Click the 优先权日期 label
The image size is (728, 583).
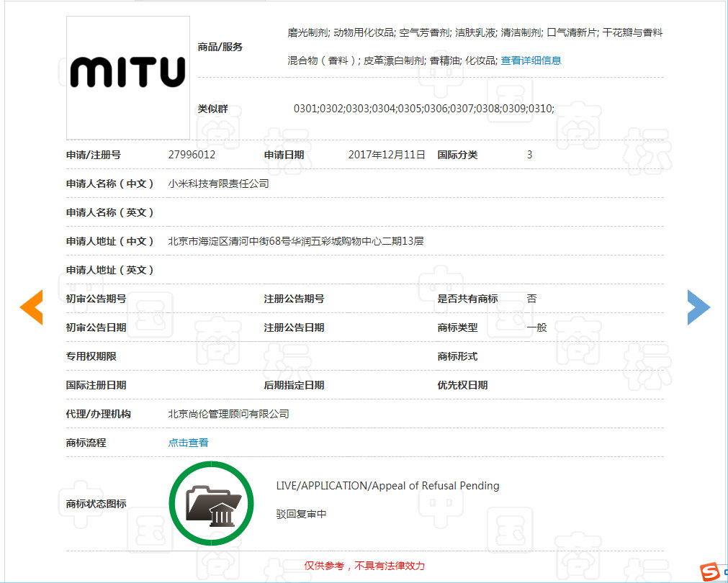(x=462, y=385)
